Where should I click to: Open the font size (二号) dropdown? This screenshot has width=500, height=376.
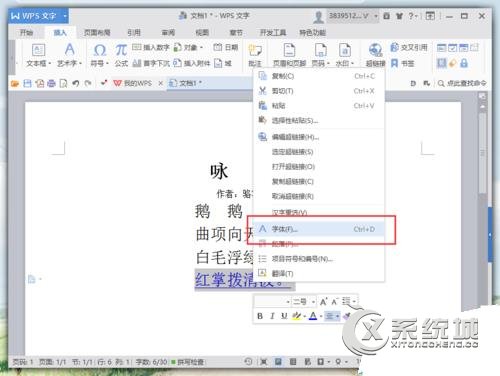313,302
